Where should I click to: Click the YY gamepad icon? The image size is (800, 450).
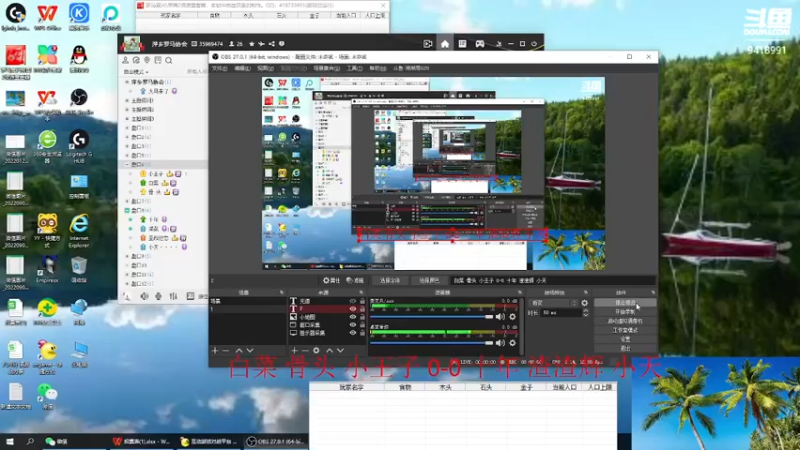click(x=480, y=44)
